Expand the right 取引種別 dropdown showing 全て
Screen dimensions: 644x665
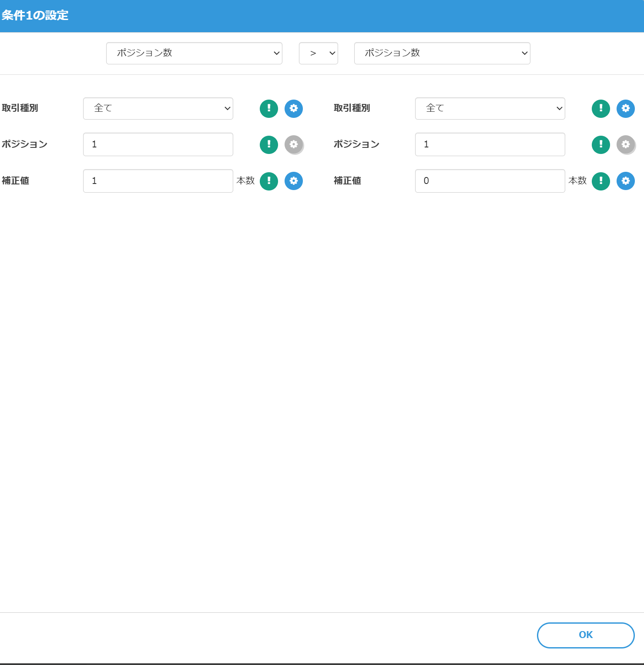(x=490, y=108)
